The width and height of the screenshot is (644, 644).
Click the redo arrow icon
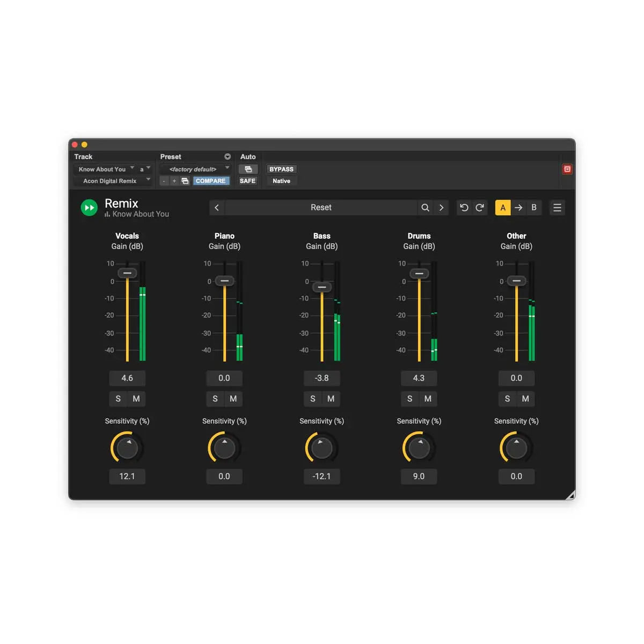[x=480, y=208]
